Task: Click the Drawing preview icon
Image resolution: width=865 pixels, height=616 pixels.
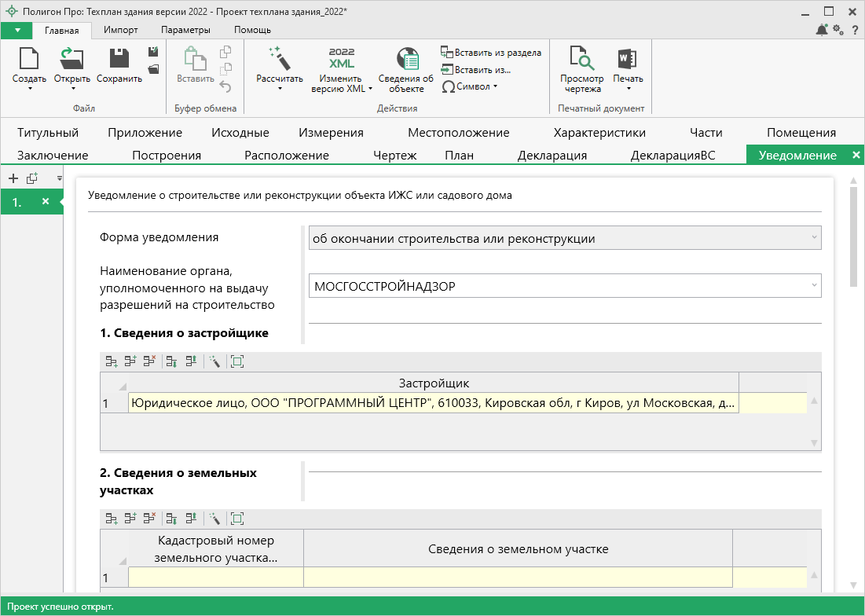Action: 581,60
